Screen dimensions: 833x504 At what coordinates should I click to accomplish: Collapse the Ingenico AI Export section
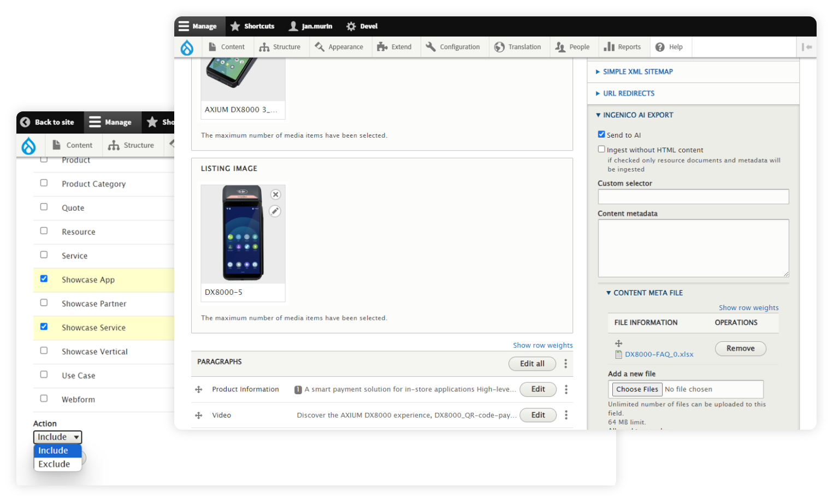[x=634, y=115]
